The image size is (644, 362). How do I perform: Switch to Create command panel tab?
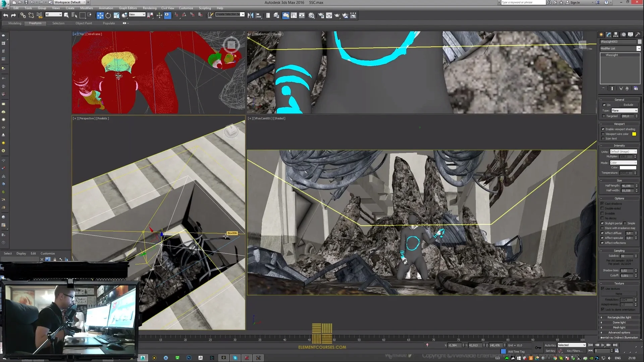[x=601, y=34]
